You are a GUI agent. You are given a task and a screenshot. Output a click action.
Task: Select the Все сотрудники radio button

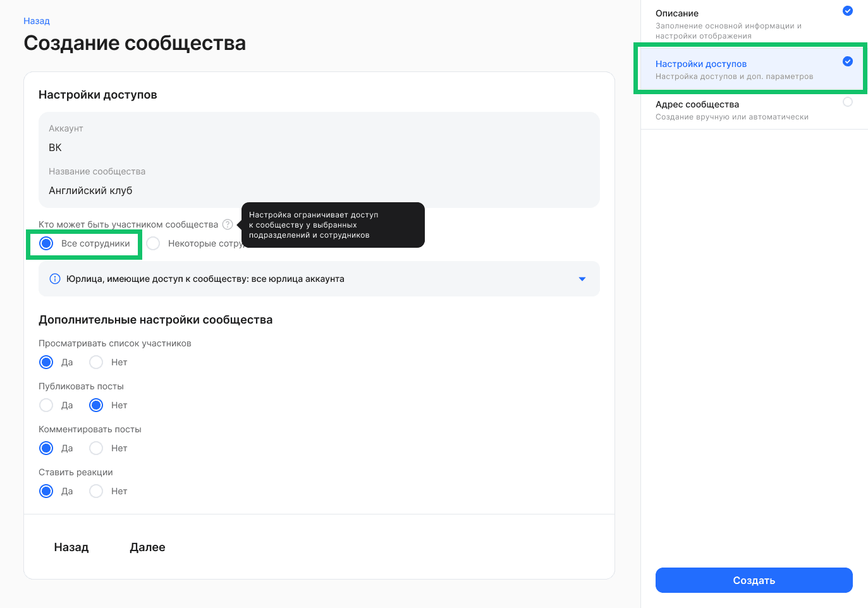click(x=46, y=243)
